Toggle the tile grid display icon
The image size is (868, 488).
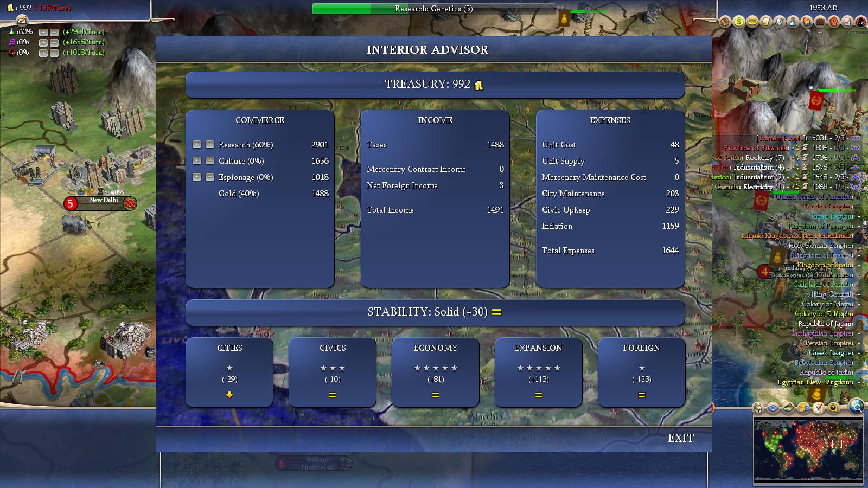773,408
